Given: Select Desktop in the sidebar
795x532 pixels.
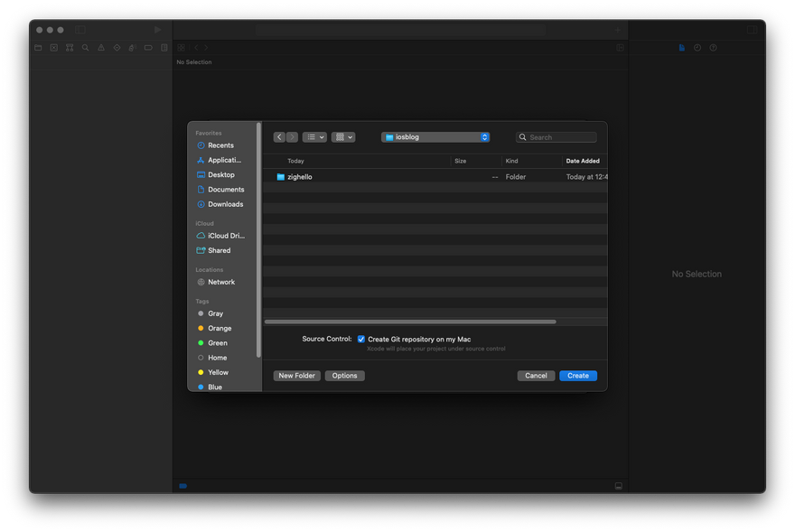Looking at the screenshot, I should 220,174.
